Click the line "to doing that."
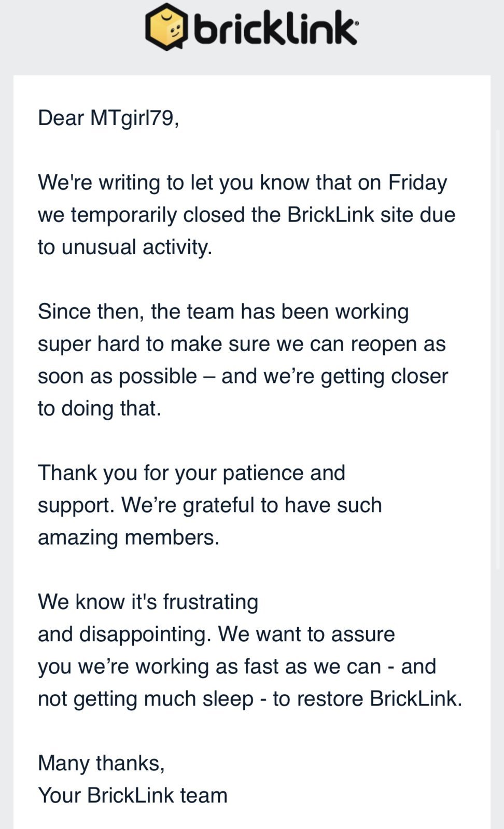504x829 pixels. pos(100,408)
